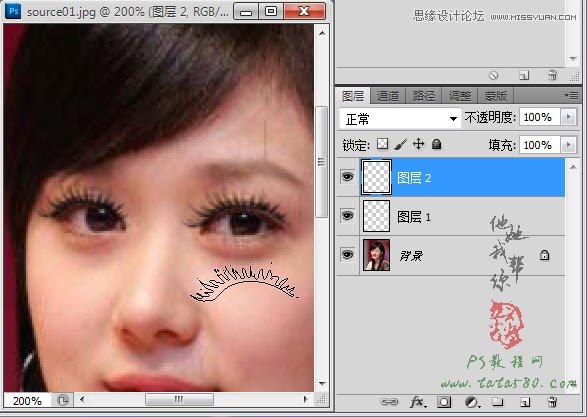The width and height of the screenshot is (587, 417).
Task: Open layer style fx menu
Action: tap(417, 402)
